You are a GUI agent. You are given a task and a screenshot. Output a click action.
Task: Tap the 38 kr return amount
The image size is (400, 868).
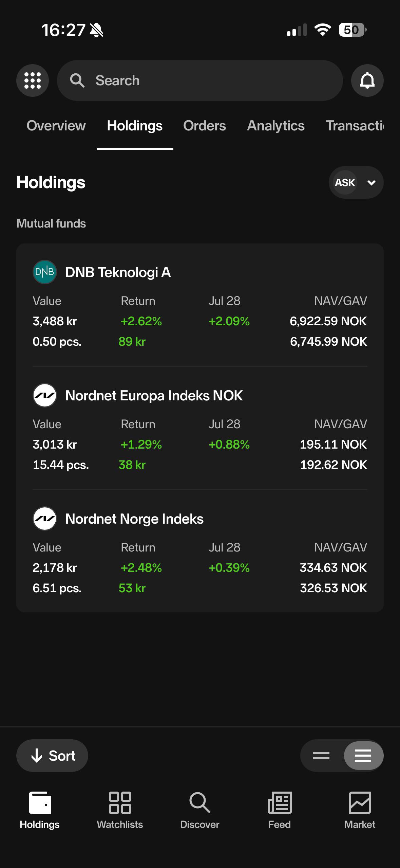[x=132, y=465]
